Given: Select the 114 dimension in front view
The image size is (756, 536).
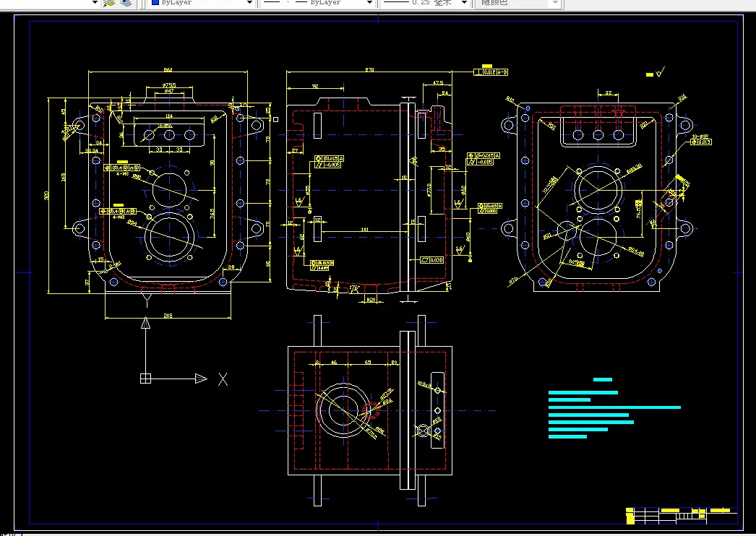Looking at the screenshot, I should click(169, 116).
